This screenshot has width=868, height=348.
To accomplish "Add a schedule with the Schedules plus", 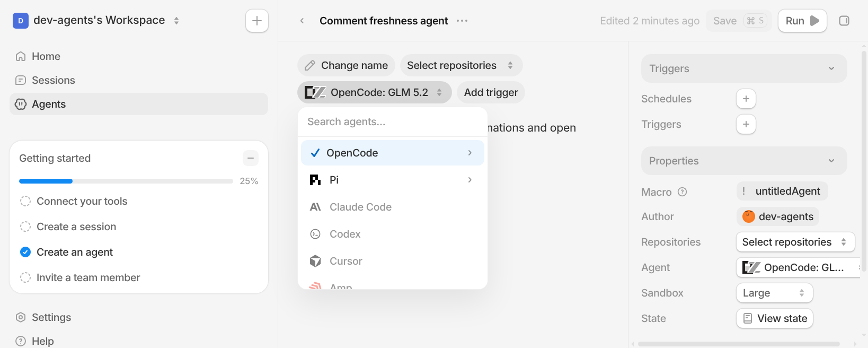I will tap(746, 99).
